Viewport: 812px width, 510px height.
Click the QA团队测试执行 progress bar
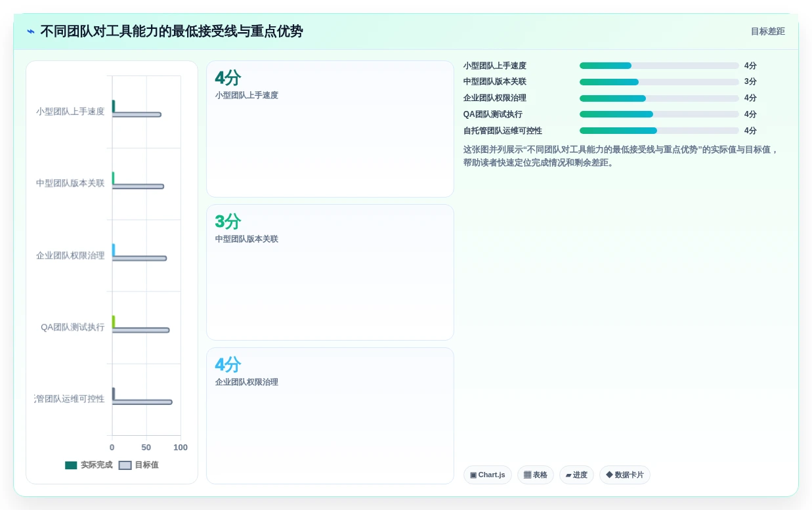coord(659,114)
